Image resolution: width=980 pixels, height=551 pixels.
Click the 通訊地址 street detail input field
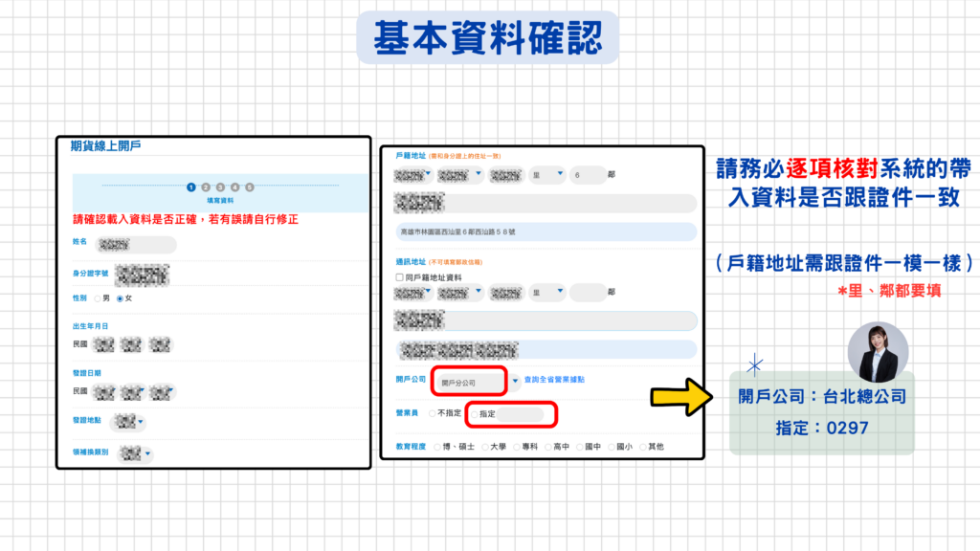[x=545, y=320]
